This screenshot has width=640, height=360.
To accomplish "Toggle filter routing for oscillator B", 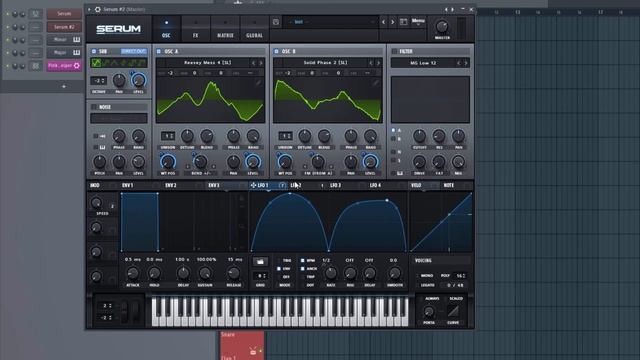I will click(393, 139).
